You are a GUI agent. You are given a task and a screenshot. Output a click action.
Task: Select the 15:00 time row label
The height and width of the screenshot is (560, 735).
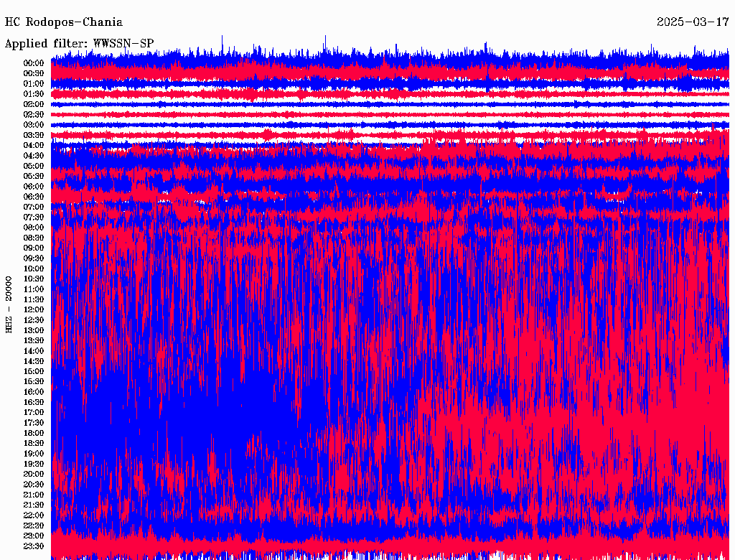point(34,372)
